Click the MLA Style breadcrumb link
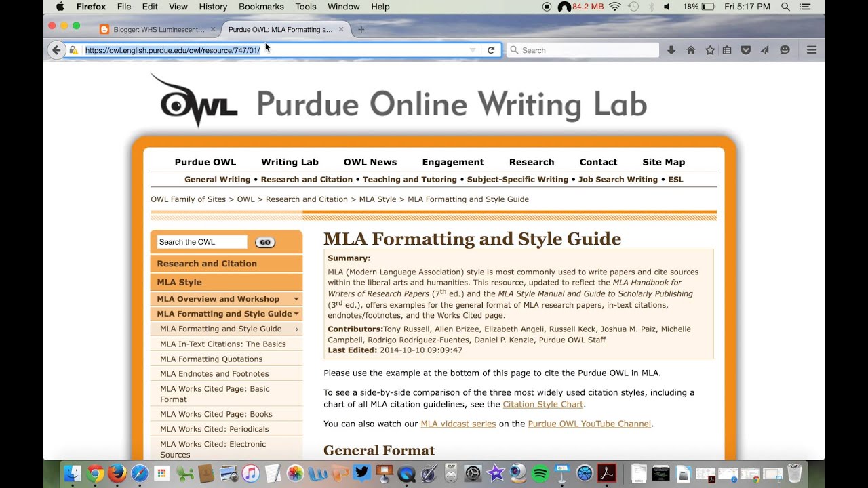The height and width of the screenshot is (488, 868). pos(378,199)
